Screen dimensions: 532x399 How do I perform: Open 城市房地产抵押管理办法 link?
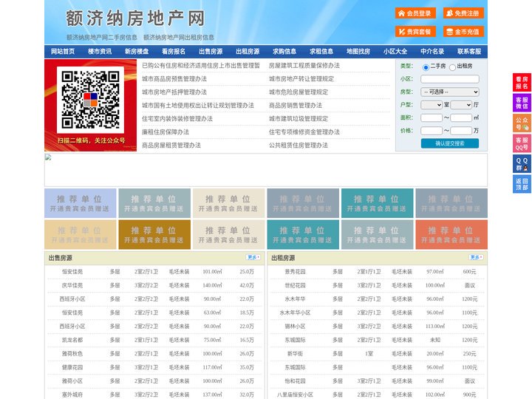(x=174, y=92)
